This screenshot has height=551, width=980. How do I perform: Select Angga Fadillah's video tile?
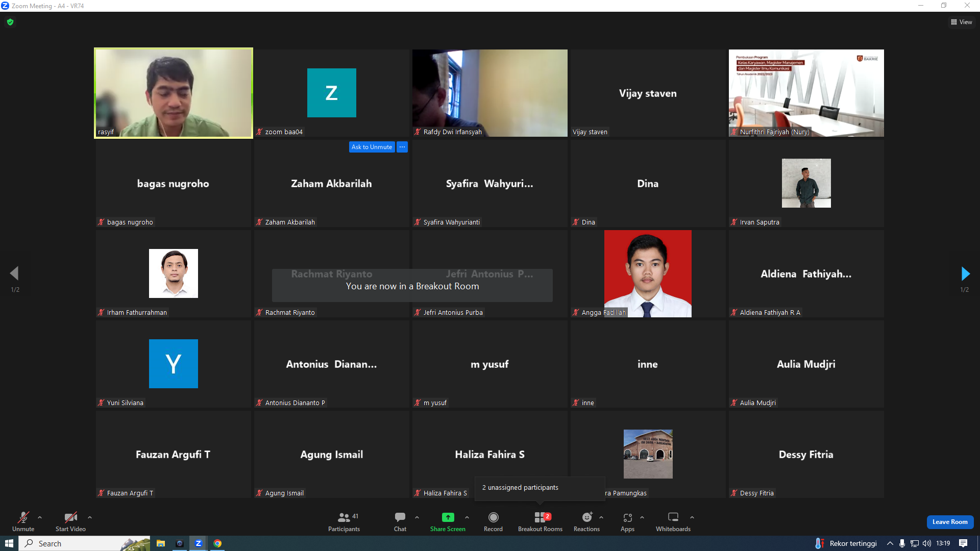pos(648,273)
